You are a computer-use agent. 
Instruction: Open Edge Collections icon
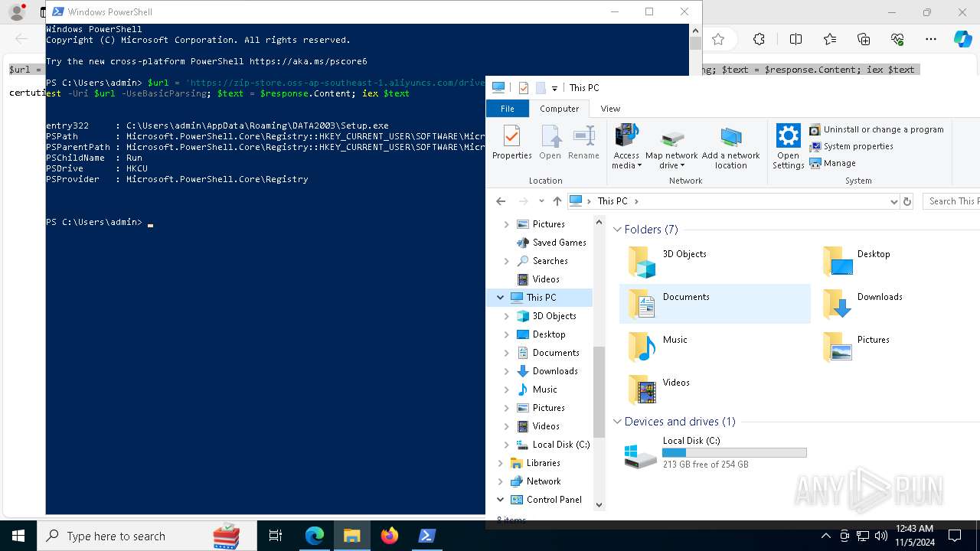click(864, 39)
